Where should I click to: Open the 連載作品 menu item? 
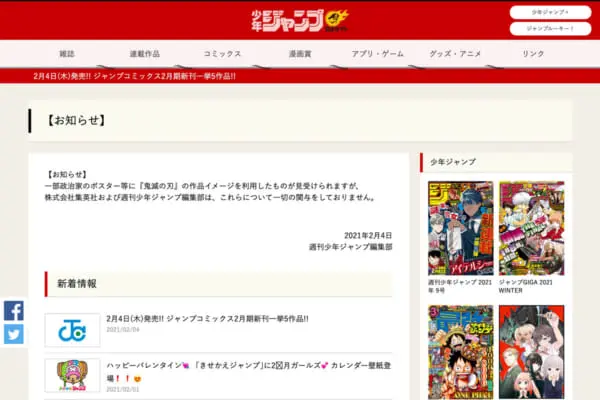(145, 54)
